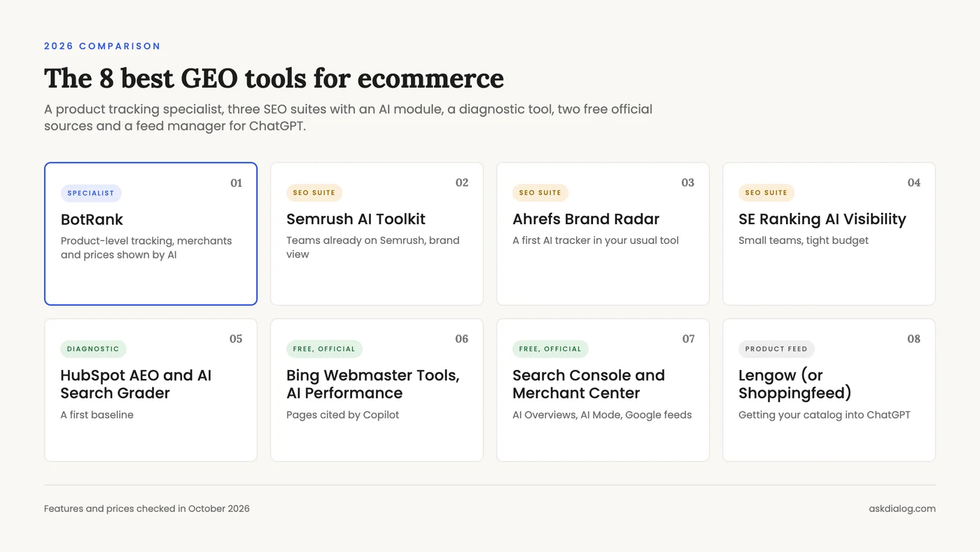This screenshot has height=552, width=980.
Task: Select the SE Ranking AI Visibility title
Action: (822, 219)
